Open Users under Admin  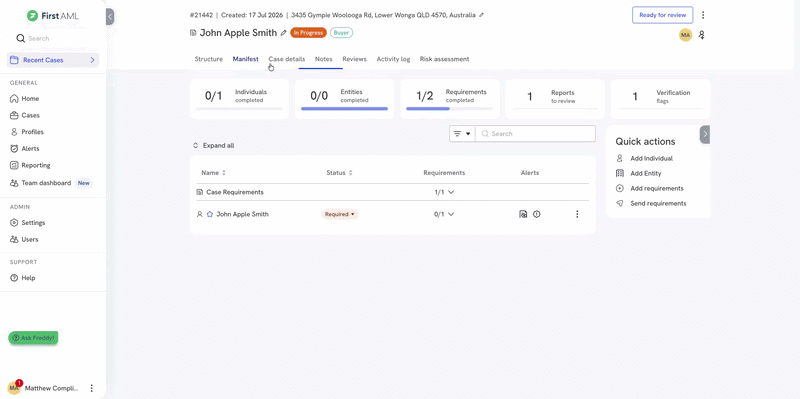(30, 239)
